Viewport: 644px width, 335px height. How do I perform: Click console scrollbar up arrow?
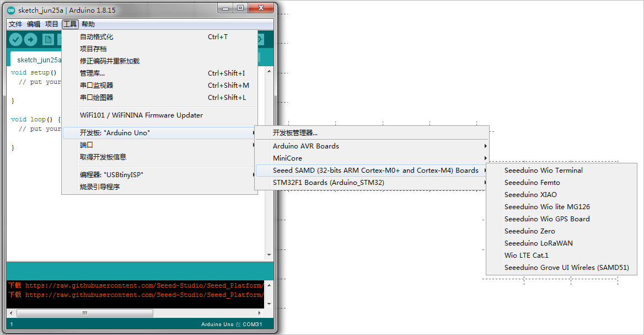pos(269,285)
